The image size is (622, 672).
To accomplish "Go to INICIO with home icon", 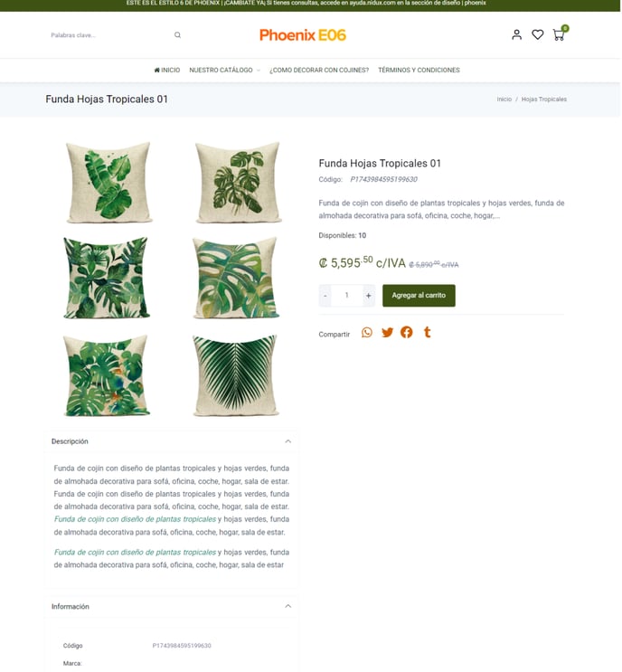I will pos(167,70).
